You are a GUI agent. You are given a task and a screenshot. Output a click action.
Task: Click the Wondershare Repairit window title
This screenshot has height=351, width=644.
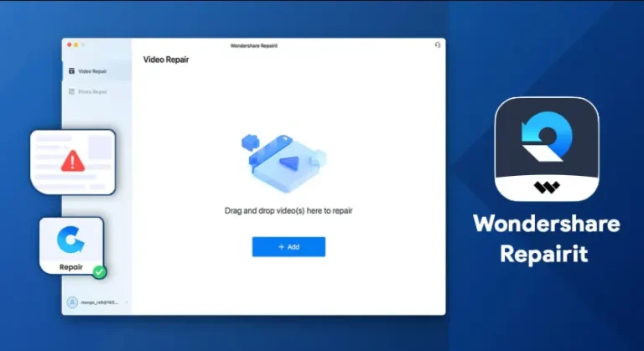[254, 45]
